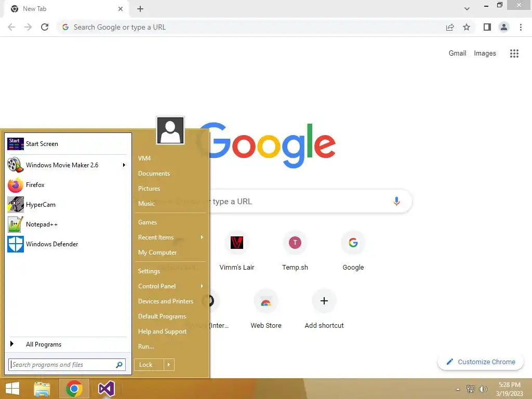532x399 pixels.
Task: Toggle the Chrome side panel
Action: pyautogui.click(x=487, y=27)
